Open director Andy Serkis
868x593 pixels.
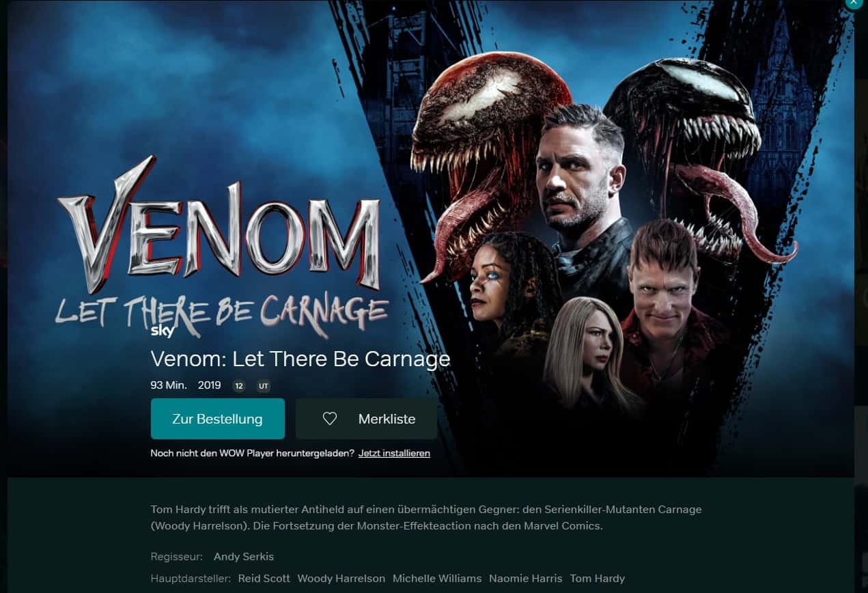coord(244,556)
